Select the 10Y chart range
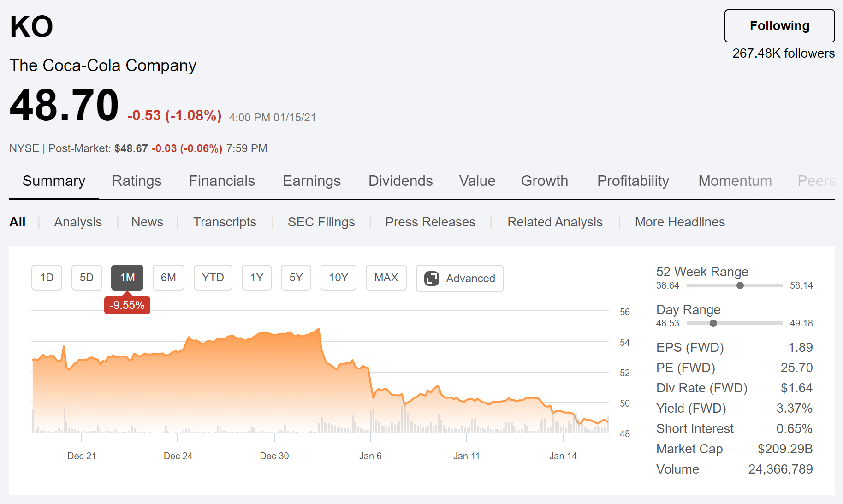Image resolution: width=843 pixels, height=504 pixels. [338, 278]
